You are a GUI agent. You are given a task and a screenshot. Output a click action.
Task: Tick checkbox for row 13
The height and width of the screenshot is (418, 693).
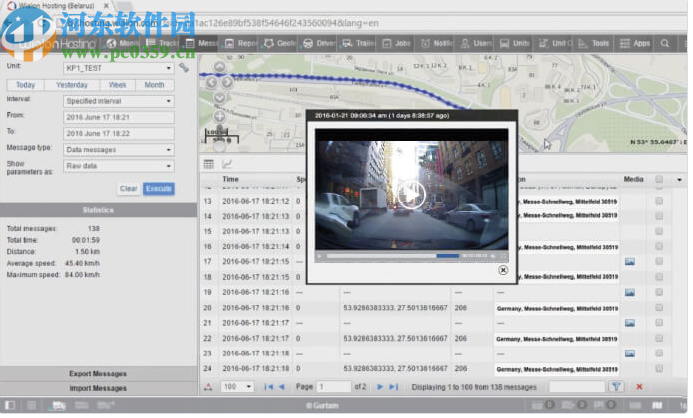click(x=659, y=201)
